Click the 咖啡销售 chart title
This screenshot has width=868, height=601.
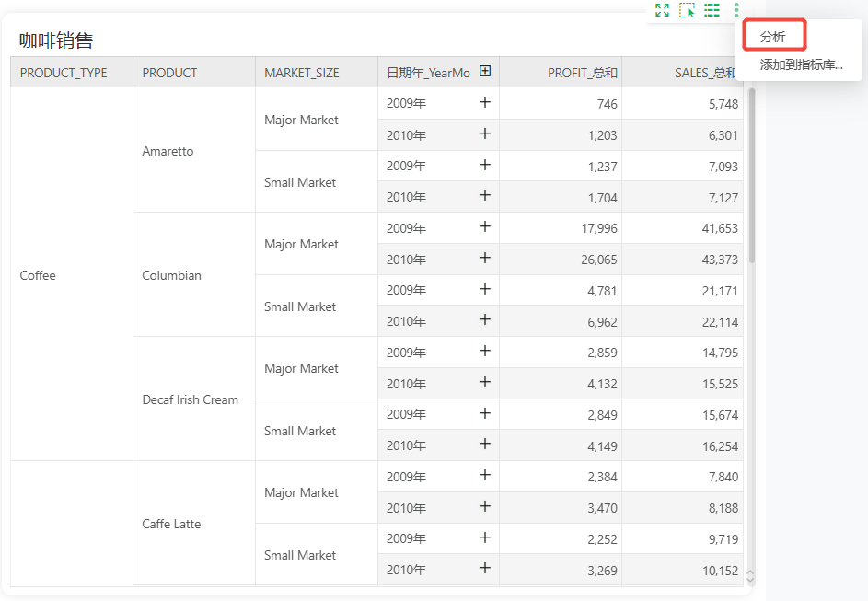click(56, 40)
